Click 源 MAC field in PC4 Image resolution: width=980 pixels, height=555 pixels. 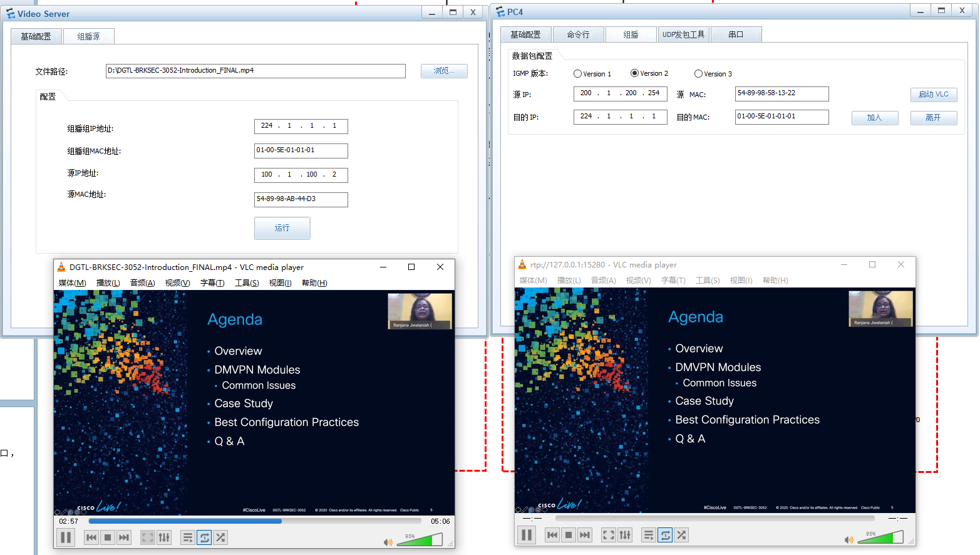782,93
